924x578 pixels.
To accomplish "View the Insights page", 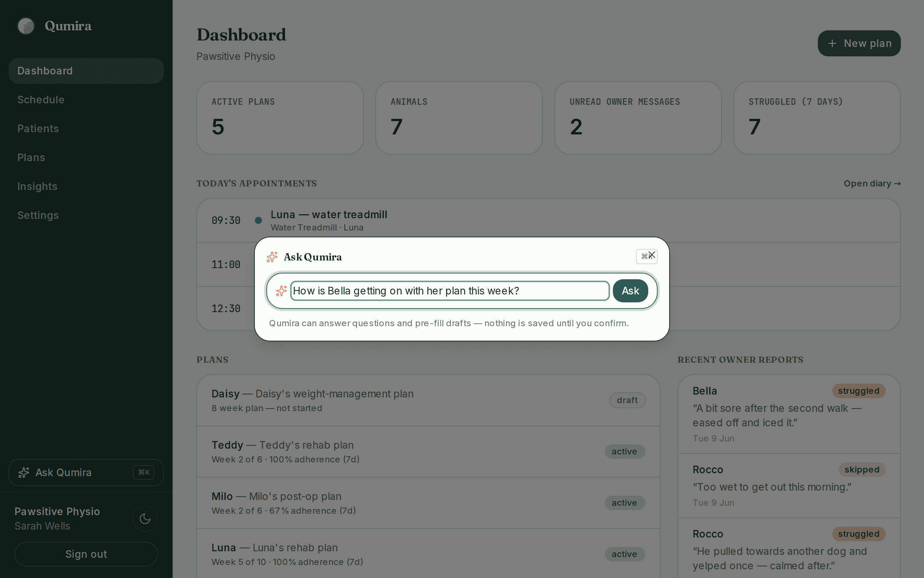I will [86, 186].
